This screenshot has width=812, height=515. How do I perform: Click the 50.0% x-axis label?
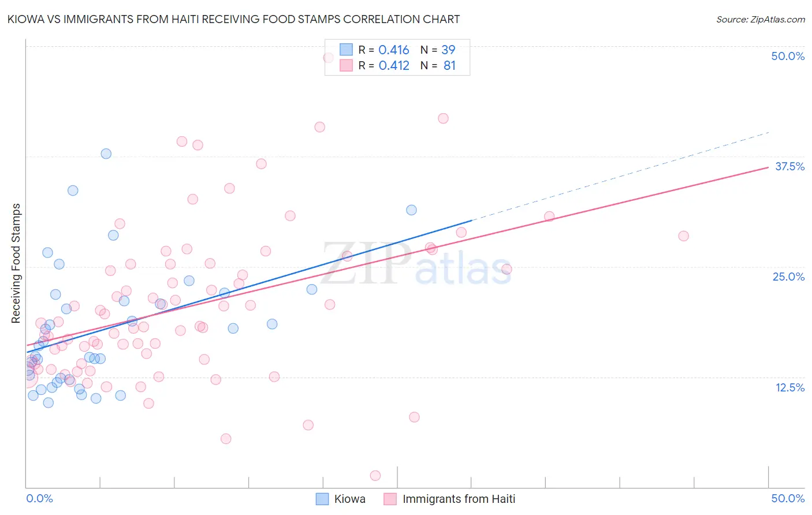point(788,498)
